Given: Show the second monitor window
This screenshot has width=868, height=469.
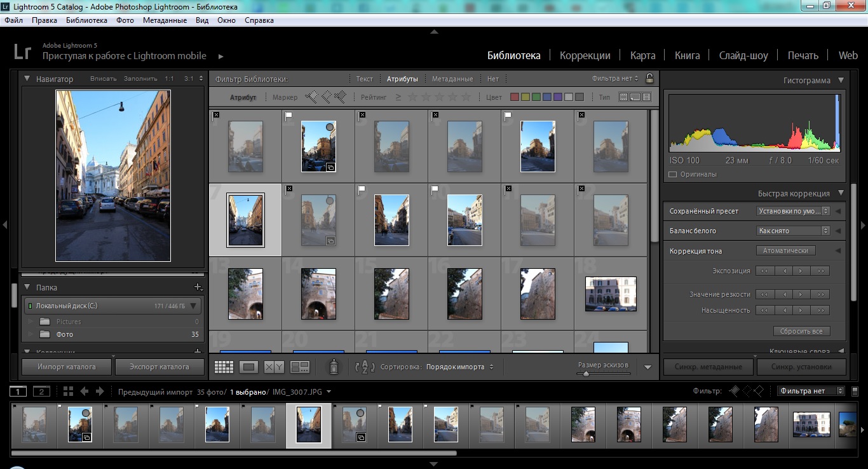Looking at the screenshot, I should [x=41, y=391].
